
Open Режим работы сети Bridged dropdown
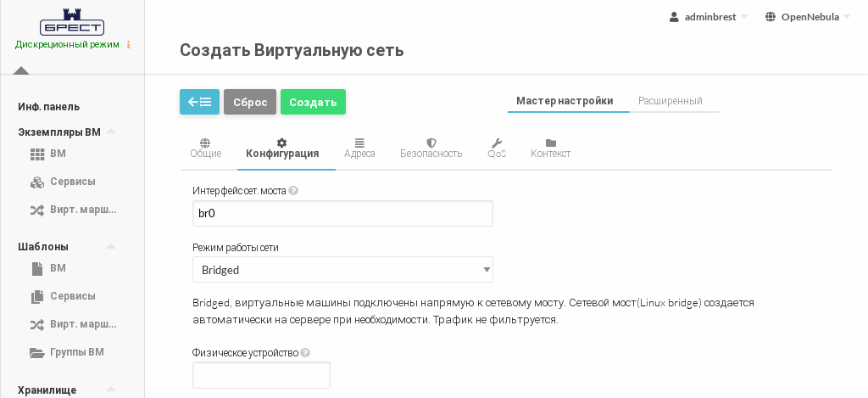coord(342,270)
